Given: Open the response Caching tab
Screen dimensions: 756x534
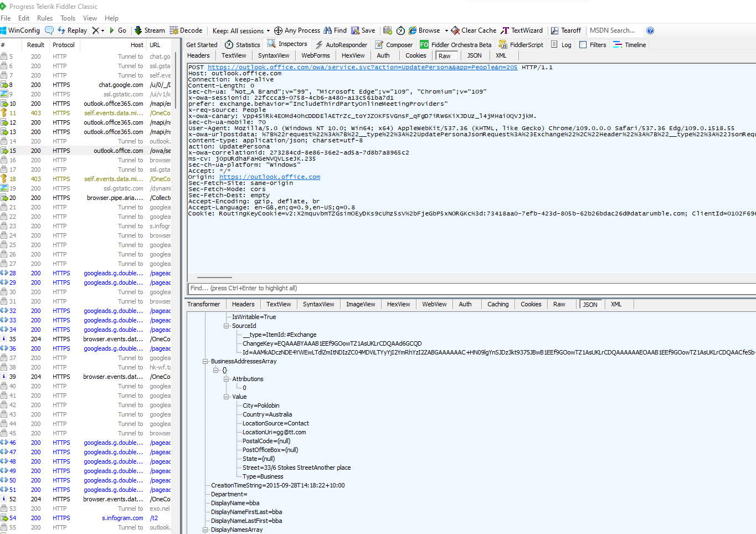Looking at the screenshot, I should coord(498,304).
